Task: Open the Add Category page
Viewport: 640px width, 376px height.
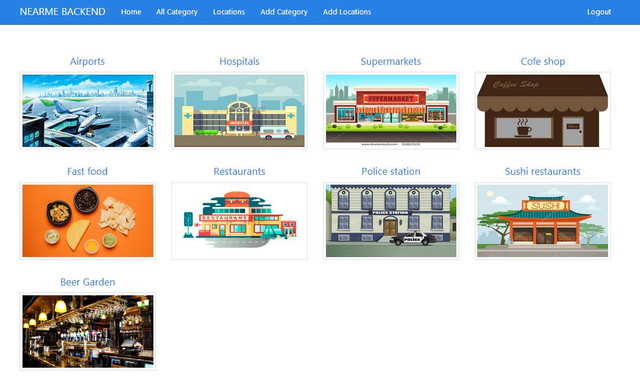Action: 284,12
